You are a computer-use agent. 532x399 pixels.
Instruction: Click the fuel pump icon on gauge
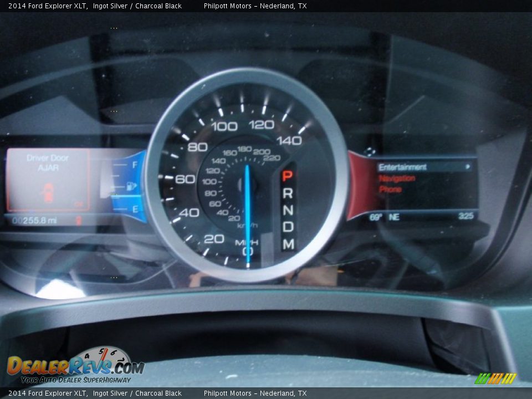click(x=132, y=186)
